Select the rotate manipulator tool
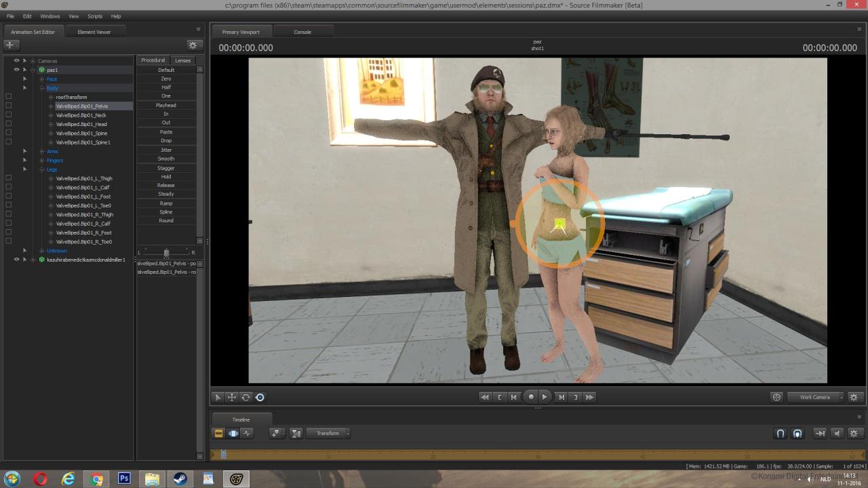This screenshot has height=488, width=868. 246,397
